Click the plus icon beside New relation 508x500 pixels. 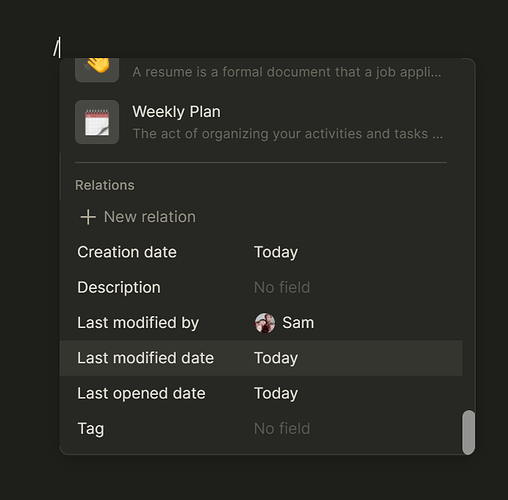[88, 217]
